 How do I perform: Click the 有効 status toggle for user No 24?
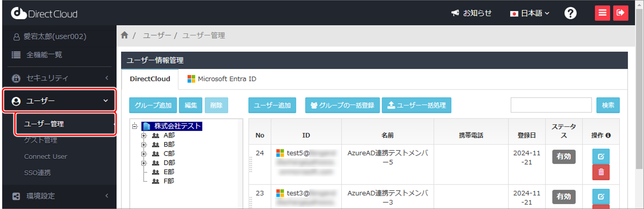click(564, 157)
